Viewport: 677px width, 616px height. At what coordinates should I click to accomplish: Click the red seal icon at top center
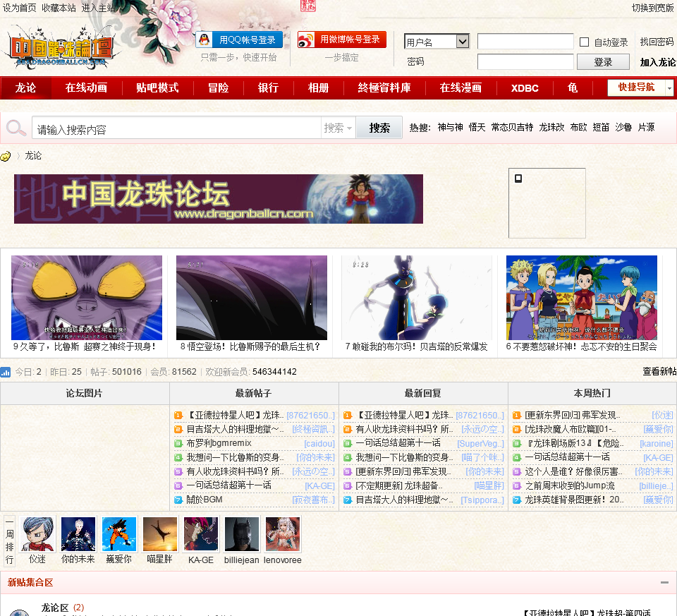click(x=308, y=6)
